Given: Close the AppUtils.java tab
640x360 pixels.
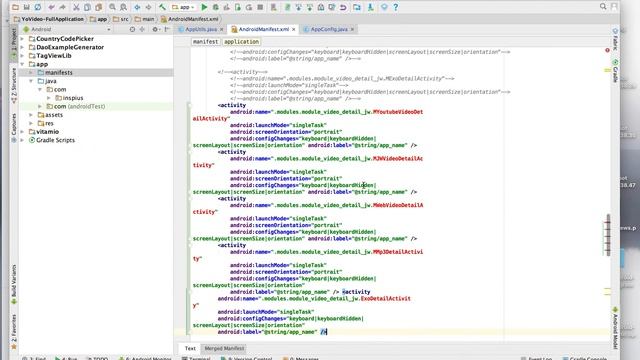Looking at the screenshot, I should pos(222,29).
